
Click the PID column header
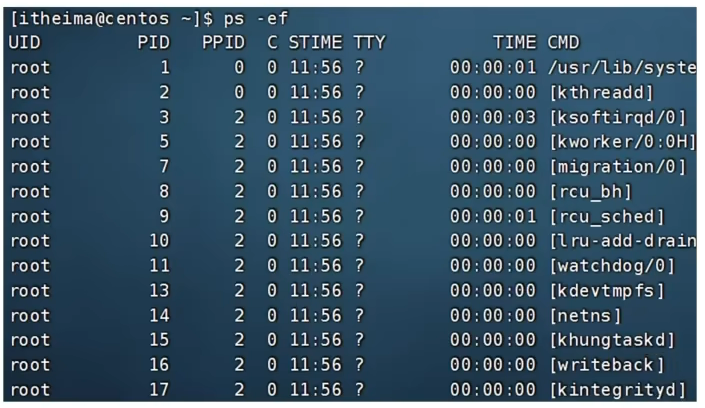(x=153, y=43)
